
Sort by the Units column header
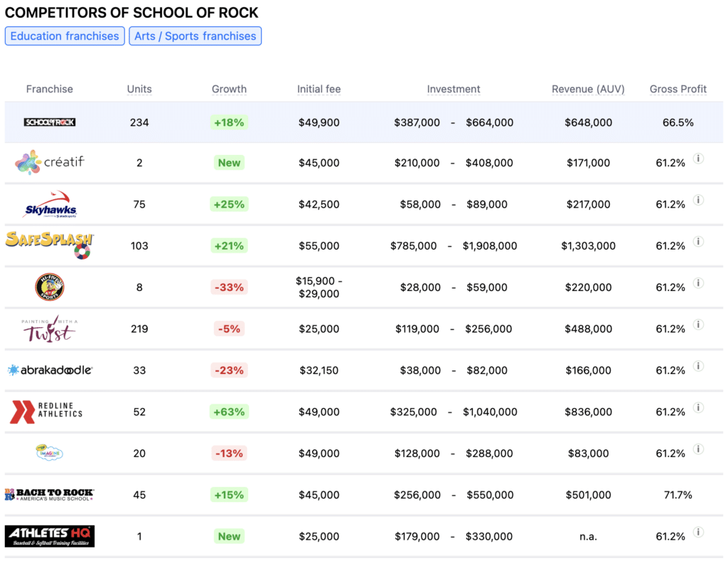pyautogui.click(x=139, y=89)
